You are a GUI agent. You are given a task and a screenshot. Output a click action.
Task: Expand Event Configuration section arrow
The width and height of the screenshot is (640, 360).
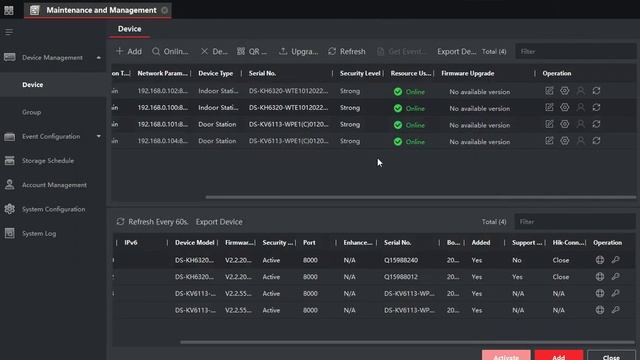pyautogui.click(x=98, y=136)
